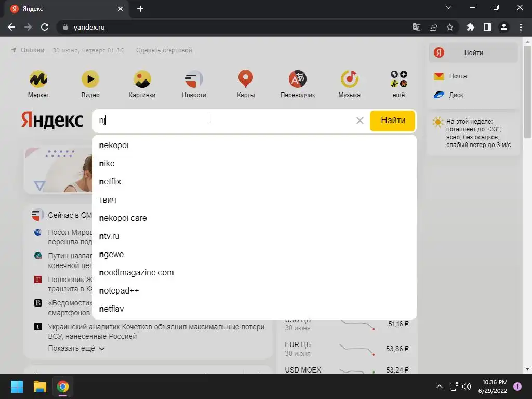The image size is (532, 399).
Task: Open volume control in system tray
Action: click(x=467, y=387)
